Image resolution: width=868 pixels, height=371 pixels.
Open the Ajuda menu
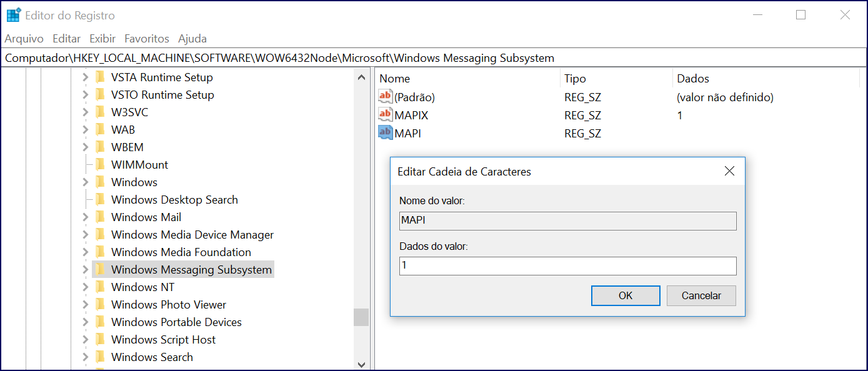pyautogui.click(x=192, y=39)
